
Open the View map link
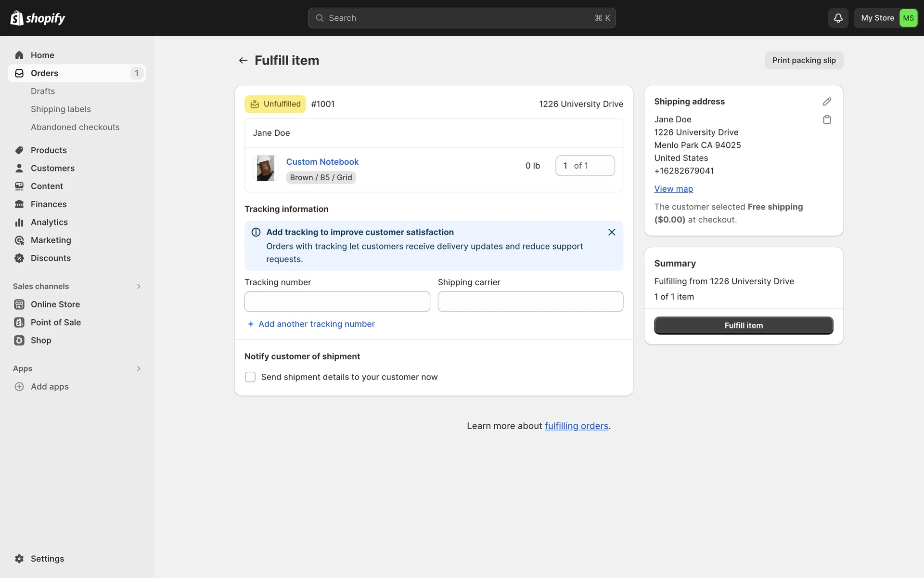pyautogui.click(x=673, y=189)
